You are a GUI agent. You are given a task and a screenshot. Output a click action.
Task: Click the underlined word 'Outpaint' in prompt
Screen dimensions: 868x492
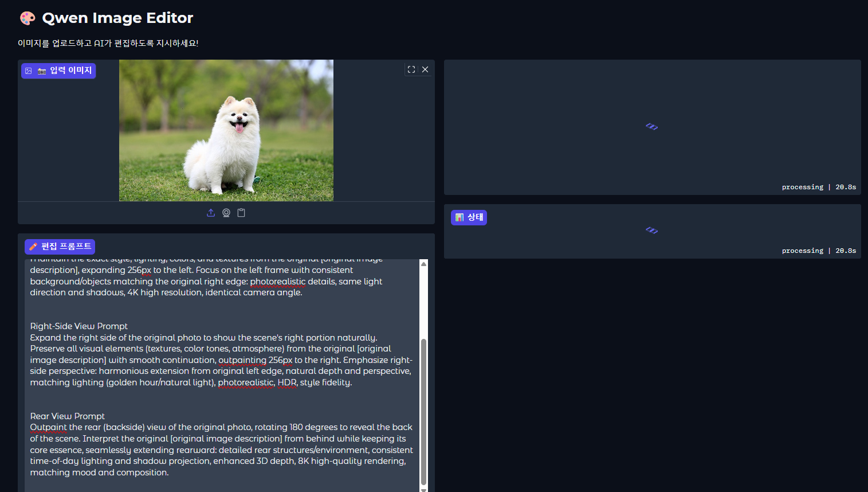click(49, 427)
